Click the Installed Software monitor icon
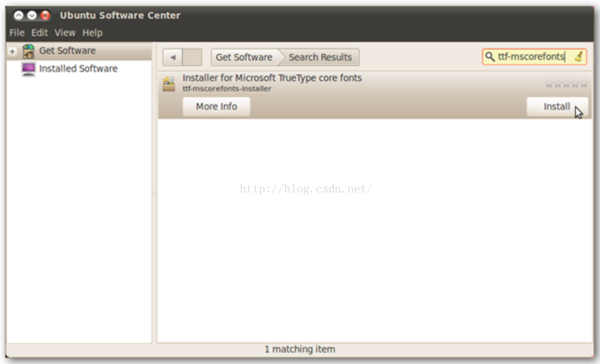This screenshot has width=600, height=364. [x=28, y=69]
